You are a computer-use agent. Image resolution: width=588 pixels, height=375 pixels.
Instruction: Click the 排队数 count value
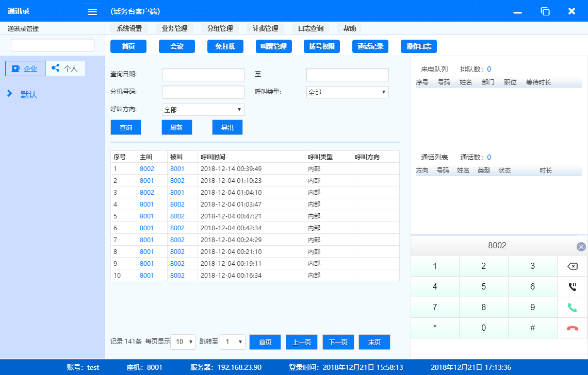click(489, 70)
